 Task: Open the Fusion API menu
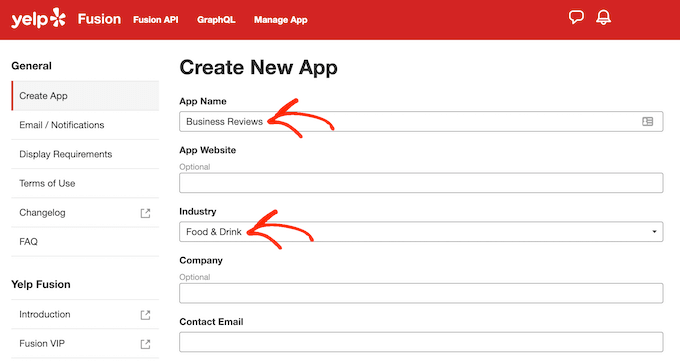(156, 20)
